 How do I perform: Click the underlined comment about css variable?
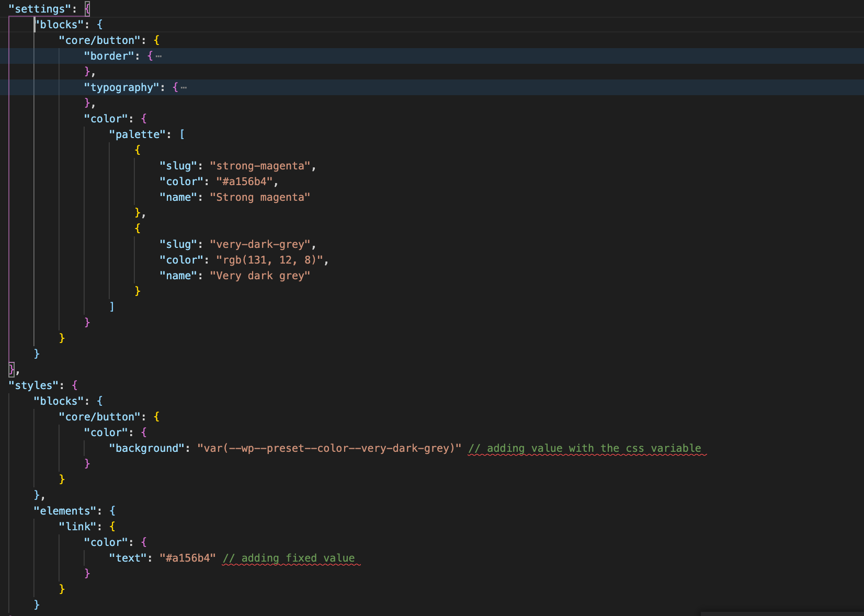tap(585, 448)
